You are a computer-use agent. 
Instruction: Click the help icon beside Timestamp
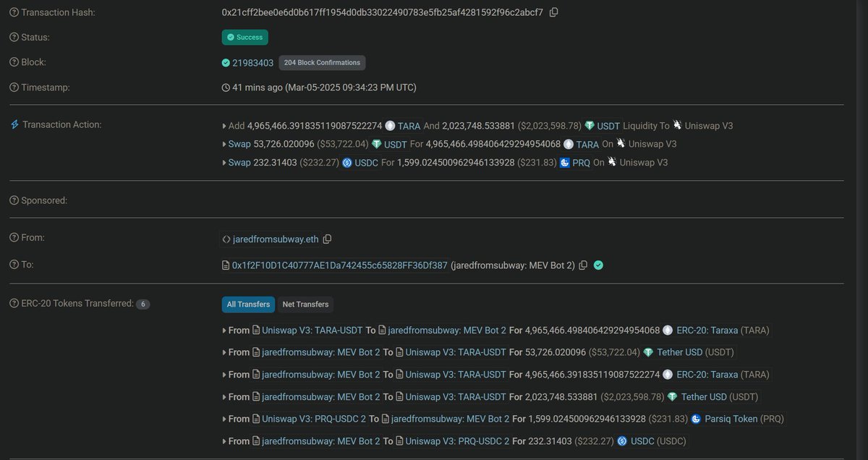click(14, 88)
